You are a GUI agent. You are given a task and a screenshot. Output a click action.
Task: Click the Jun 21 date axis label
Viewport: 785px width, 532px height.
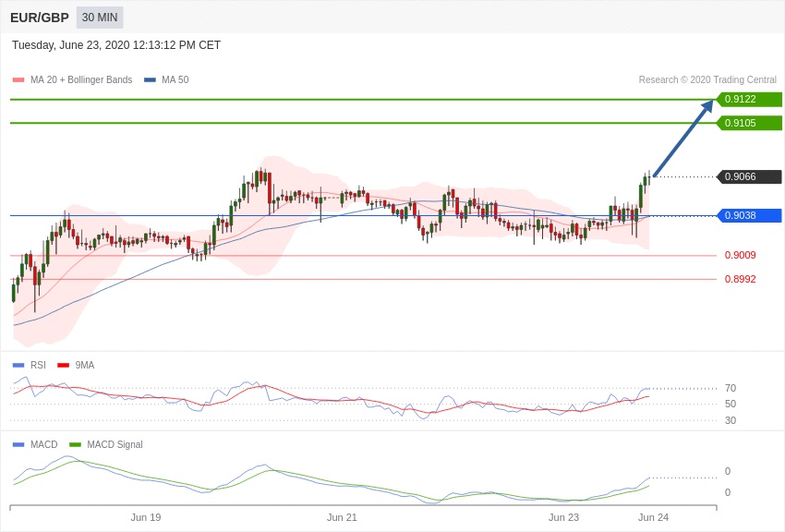pyautogui.click(x=342, y=517)
